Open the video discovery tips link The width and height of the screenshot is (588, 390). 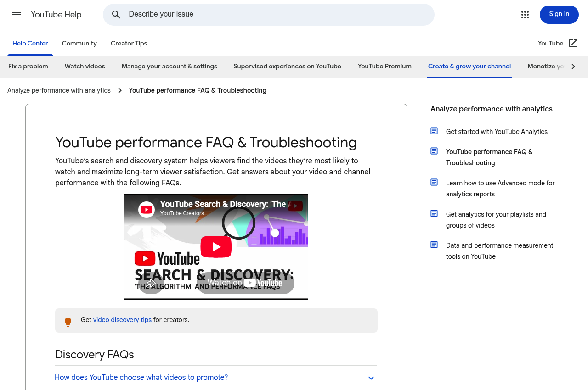click(122, 320)
